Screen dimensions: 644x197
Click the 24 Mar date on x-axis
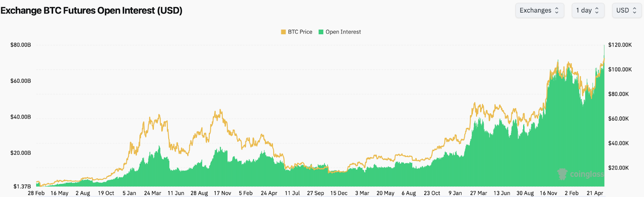[x=153, y=193]
